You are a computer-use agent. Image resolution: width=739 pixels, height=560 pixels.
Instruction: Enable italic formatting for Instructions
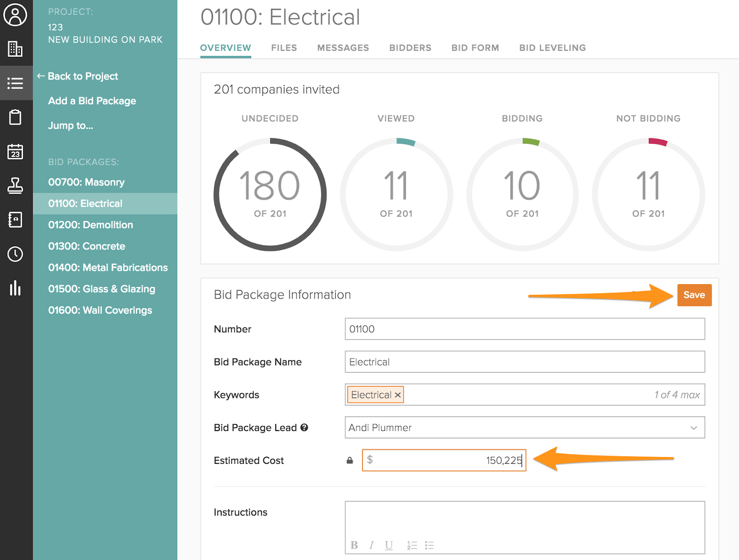[371, 545]
